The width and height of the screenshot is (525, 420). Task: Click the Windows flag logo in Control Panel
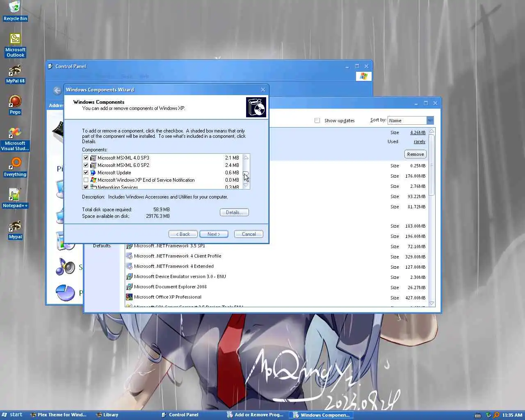363,76
